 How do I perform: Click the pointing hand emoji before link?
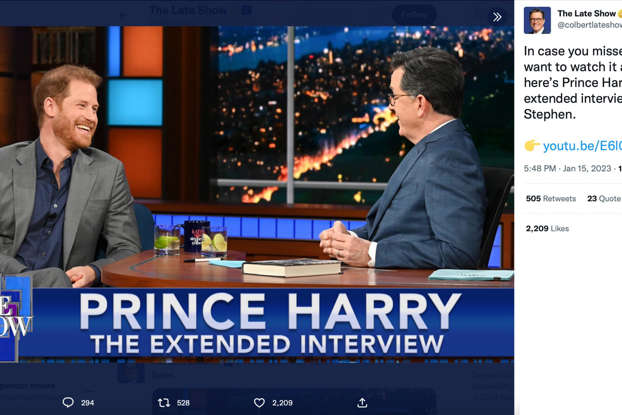(x=532, y=146)
